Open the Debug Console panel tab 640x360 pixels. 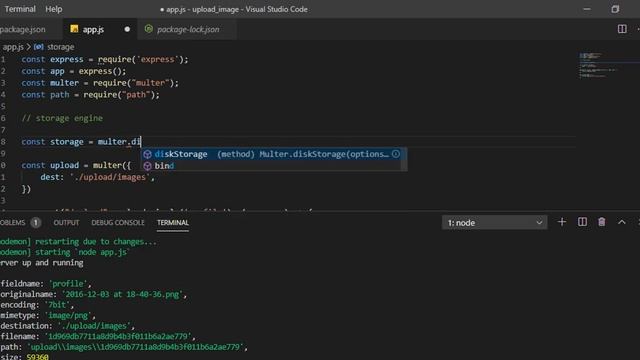tap(118, 222)
